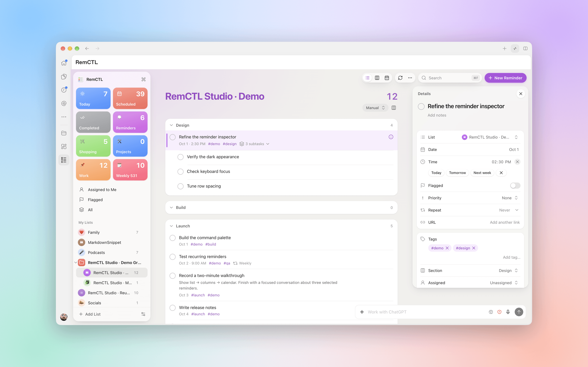Click the info icon on Refine the reminder inspector
588x367 pixels.
coord(391,137)
